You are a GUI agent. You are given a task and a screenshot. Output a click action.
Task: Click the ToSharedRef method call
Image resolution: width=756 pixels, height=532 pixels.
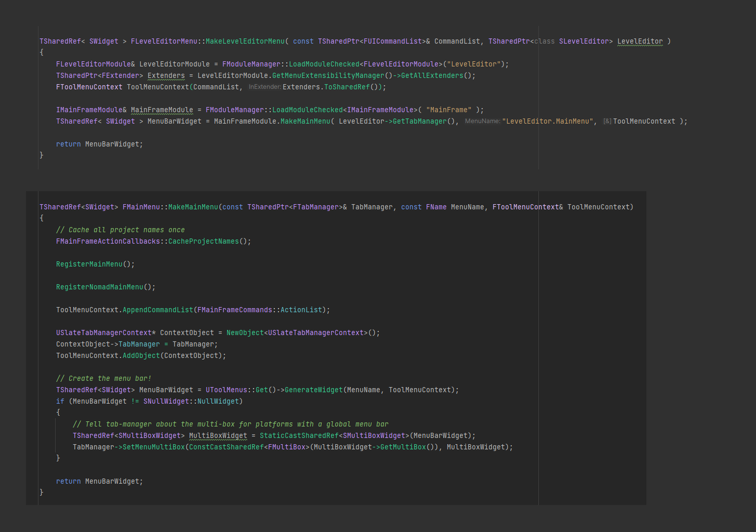coord(347,87)
